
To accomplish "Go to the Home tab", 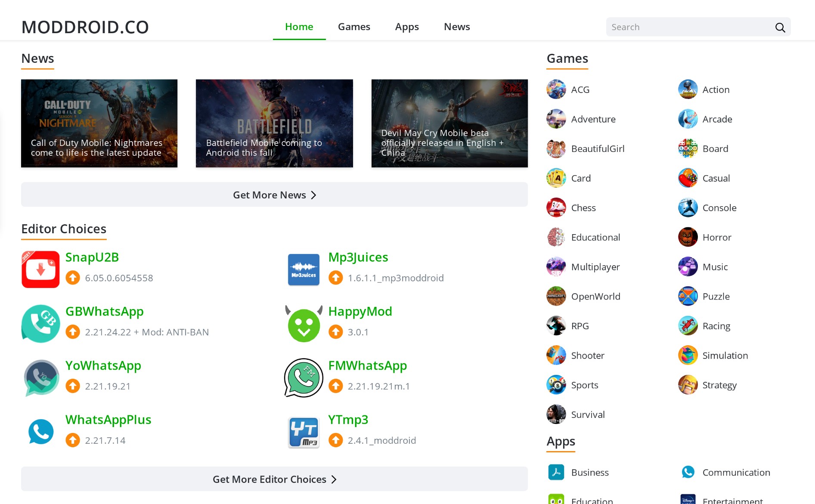I will pyautogui.click(x=299, y=27).
